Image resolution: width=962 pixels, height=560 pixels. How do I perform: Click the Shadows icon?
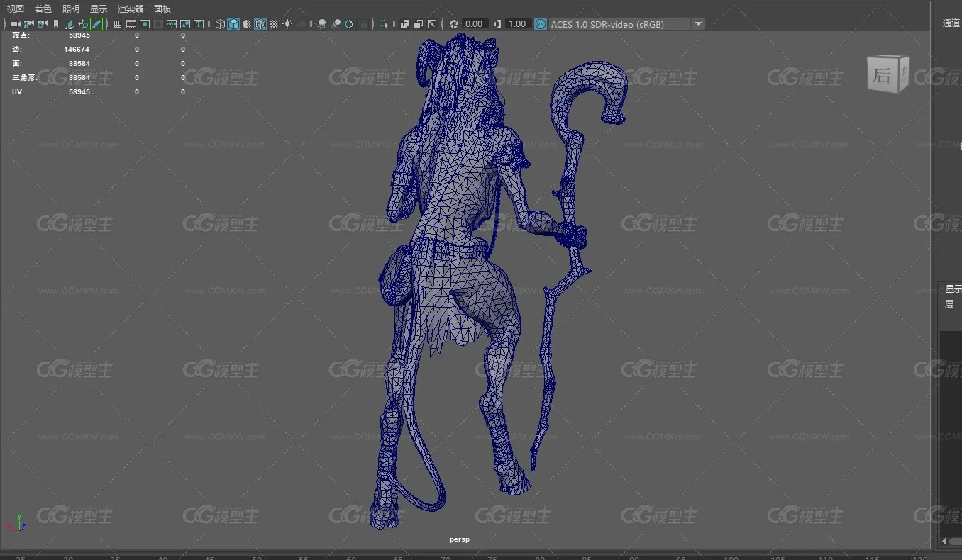(x=302, y=24)
